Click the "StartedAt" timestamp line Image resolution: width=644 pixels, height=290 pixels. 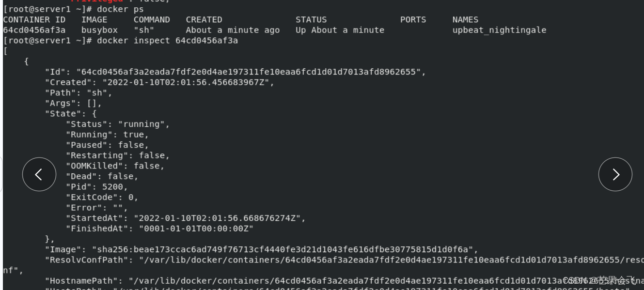click(x=186, y=218)
